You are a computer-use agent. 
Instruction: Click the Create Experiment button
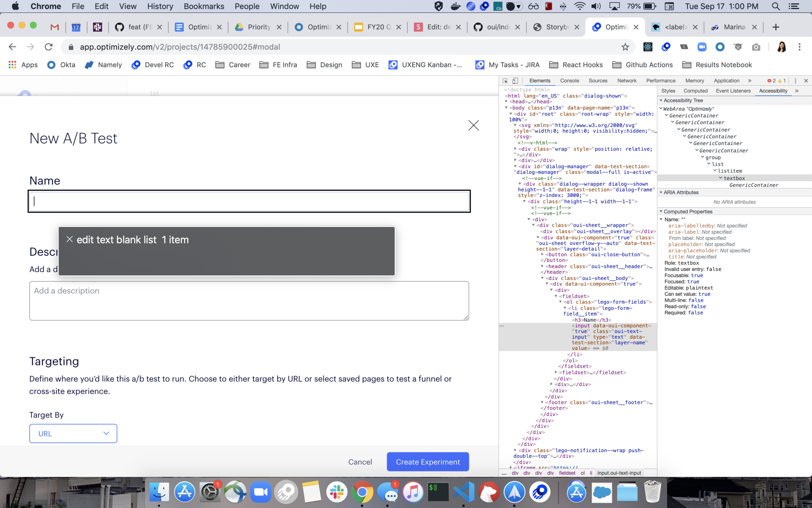(427, 462)
